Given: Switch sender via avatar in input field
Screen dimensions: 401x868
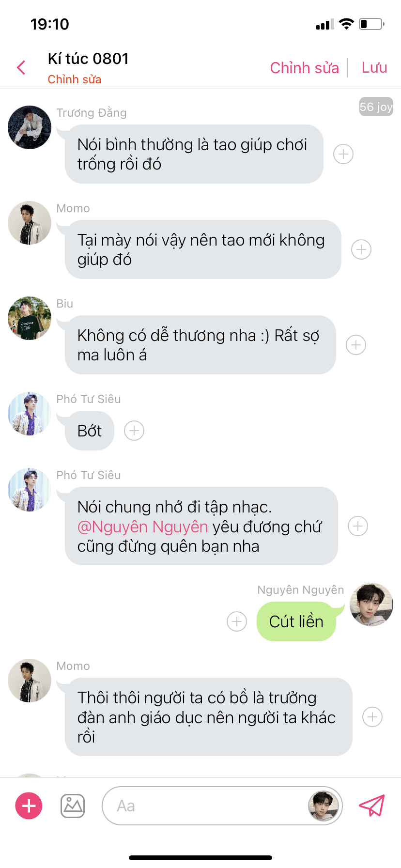Looking at the screenshot, I should click(x=323, y=806).
